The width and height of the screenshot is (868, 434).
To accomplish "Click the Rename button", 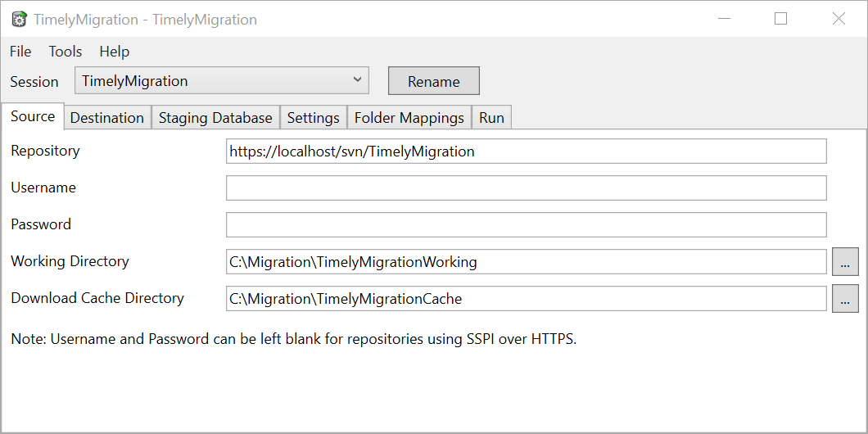I will [433, 81].
